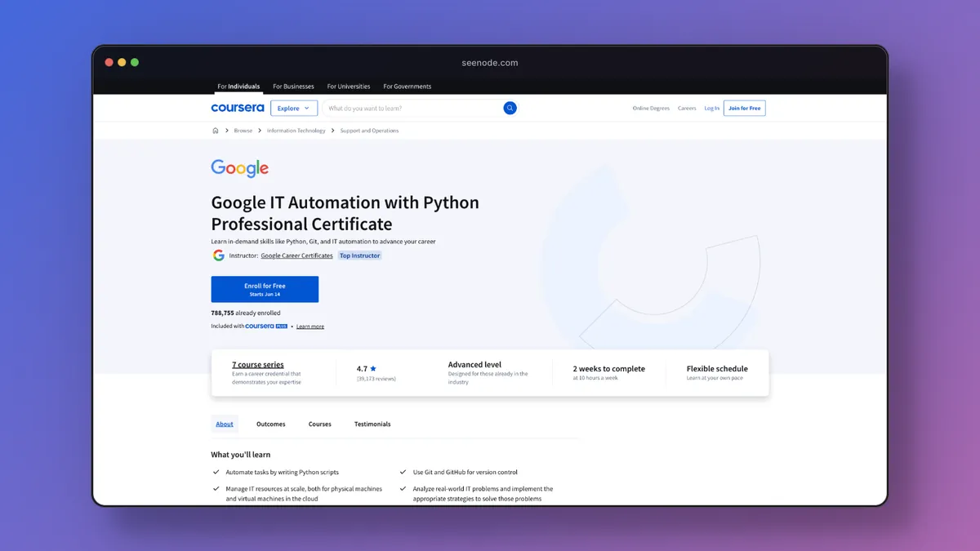Screen dimensions: 980x551
Task: Click the blue search magnifier icon
Action: point(510,108)
